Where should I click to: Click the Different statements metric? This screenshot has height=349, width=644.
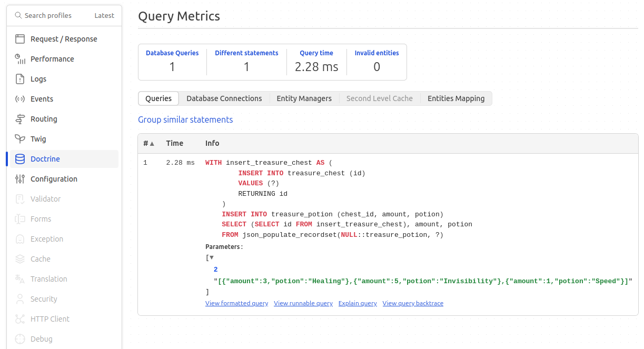point(246,62)
